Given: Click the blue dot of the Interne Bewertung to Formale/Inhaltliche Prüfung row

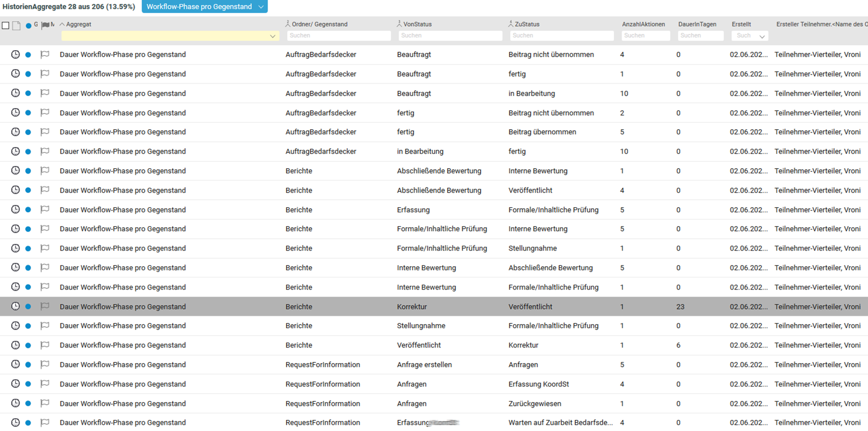Looking at the screenshot, I should (x=28, y=287).
